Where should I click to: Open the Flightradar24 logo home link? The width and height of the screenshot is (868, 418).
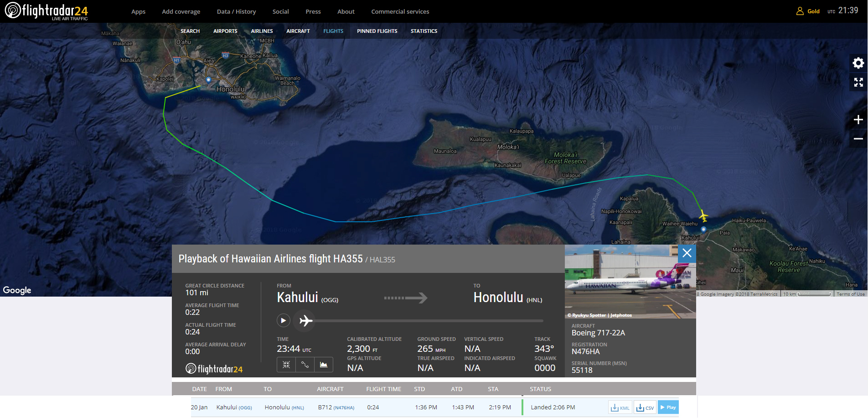click(x=46, y=11)
